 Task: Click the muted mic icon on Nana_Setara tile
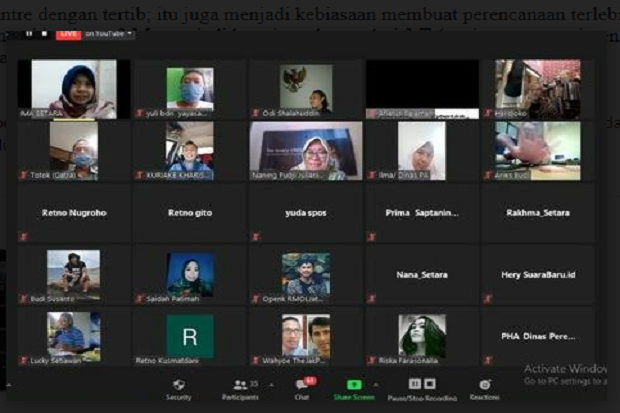tap(371, 299)
